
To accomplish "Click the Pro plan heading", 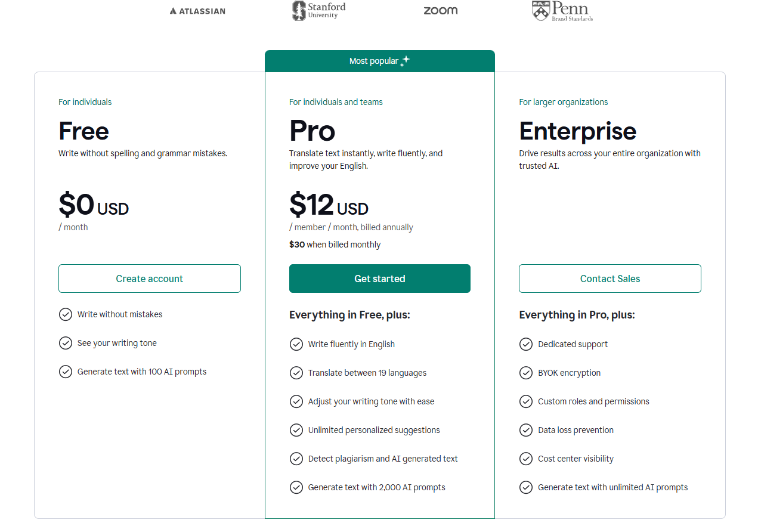I will click(x=312, y=131).
